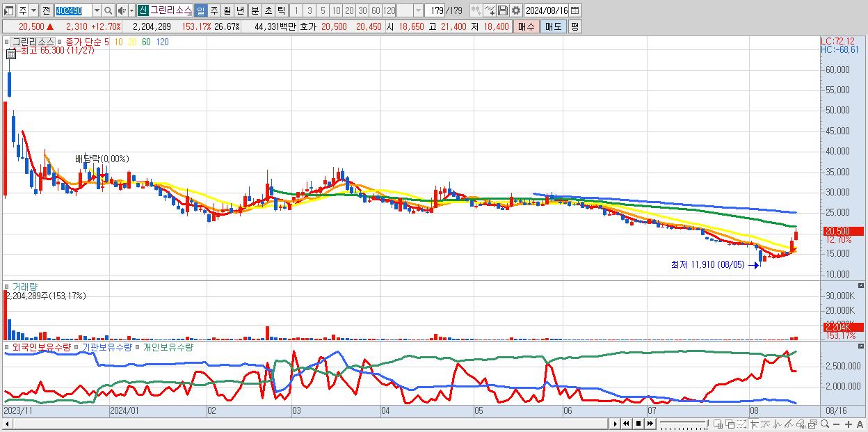Open stock search magnifier icon
Screen dimensions: 868x432
click(x=108, y=10)
